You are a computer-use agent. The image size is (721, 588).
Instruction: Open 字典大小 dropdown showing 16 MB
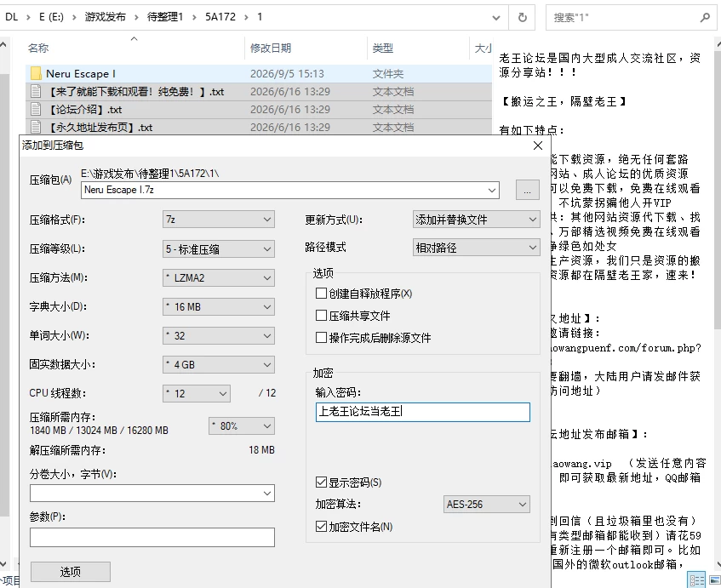[219, 306]
